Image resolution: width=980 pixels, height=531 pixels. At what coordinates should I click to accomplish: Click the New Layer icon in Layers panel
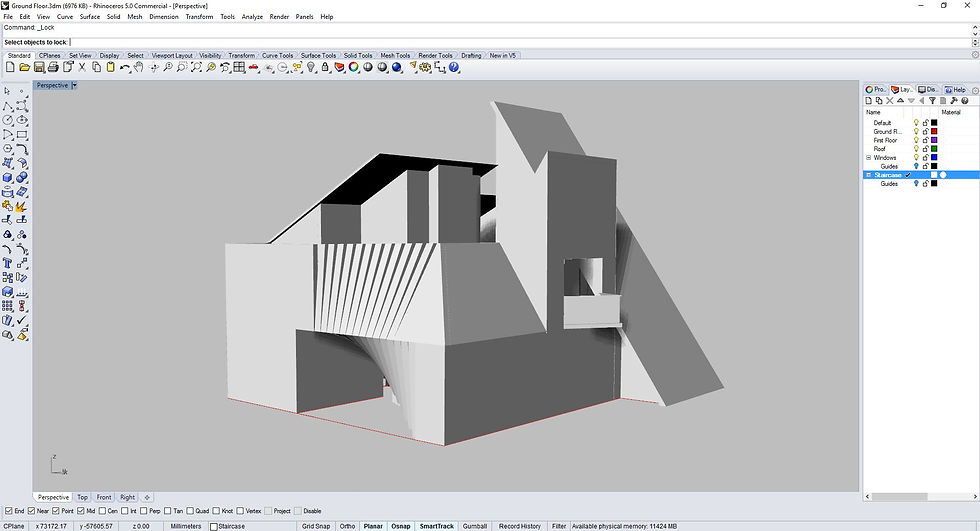click(x=869, y=101)
